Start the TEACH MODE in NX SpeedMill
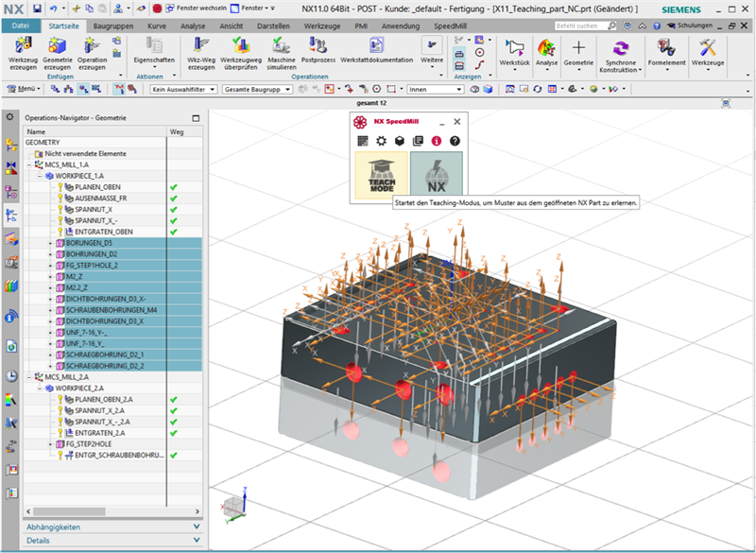Image resolution: width=756 pixels, height=553 pixels. [x=381, y=175]
